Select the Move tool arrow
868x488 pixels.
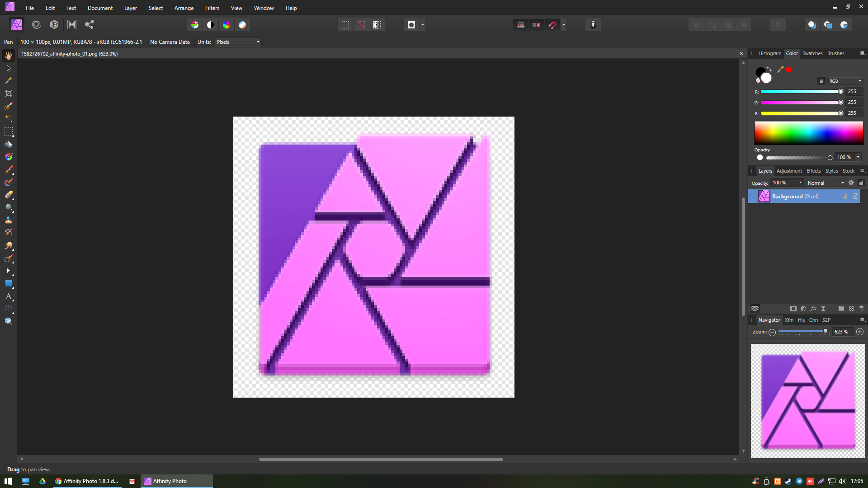click(9, 68)
